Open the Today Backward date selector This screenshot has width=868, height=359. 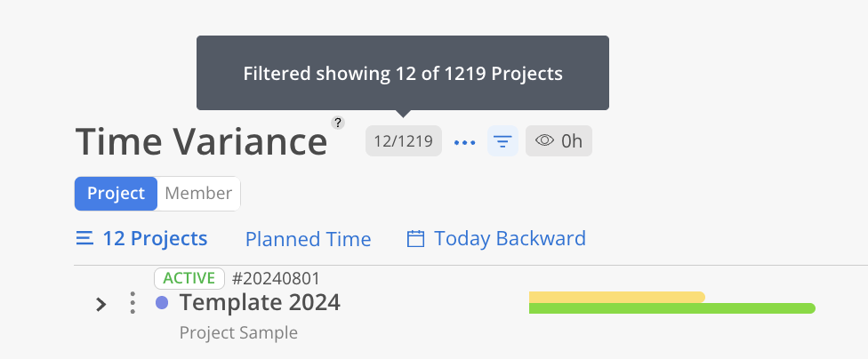point(510,238)
